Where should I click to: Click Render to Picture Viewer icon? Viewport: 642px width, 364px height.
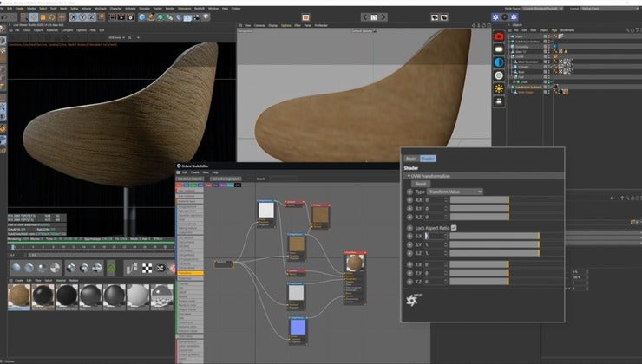click(121, 17)
